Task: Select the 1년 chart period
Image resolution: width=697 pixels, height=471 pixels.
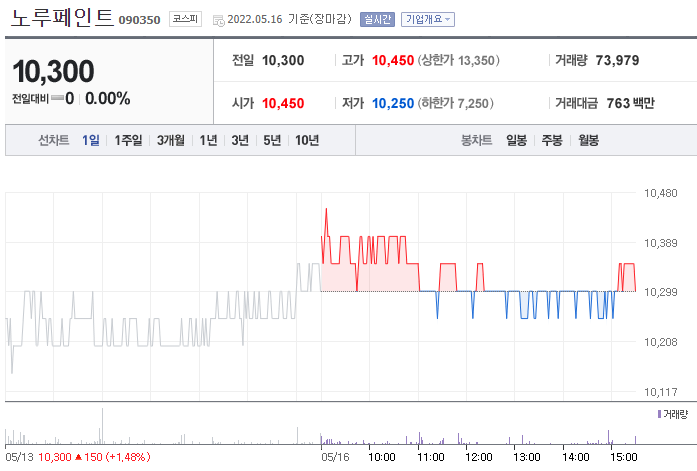Action: [208, 140]
